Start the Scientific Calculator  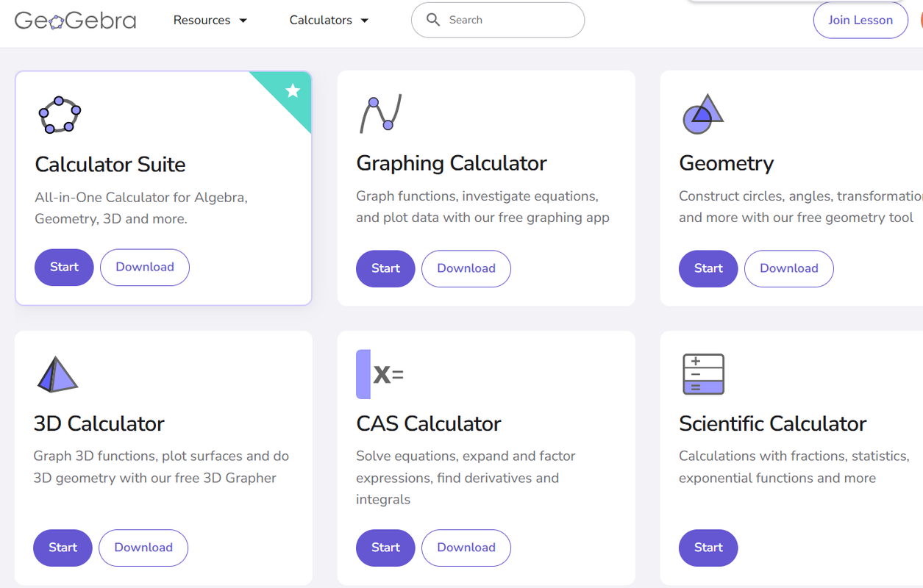click(x=708, y=548)
